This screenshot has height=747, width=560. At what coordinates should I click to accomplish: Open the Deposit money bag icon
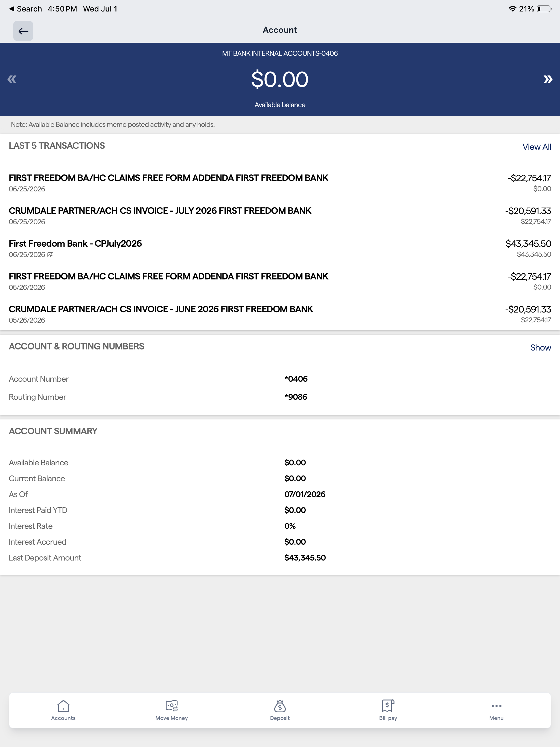pos(280,705)
